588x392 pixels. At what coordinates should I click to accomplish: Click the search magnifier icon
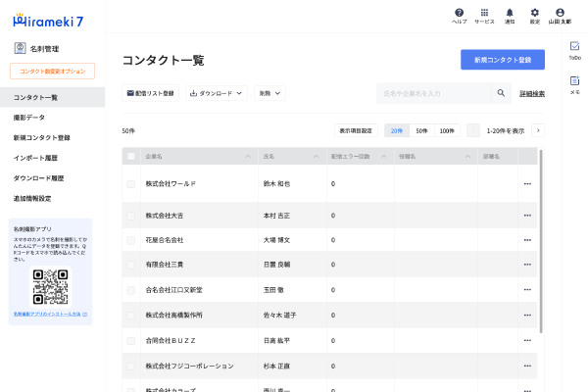click(x=501, y=93)
